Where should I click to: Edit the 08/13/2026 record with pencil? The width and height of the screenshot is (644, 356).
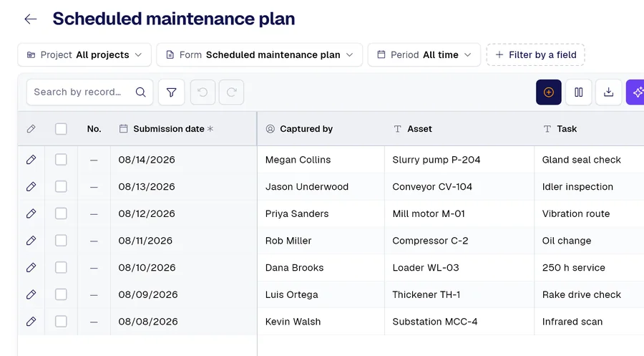(x=31, y=187)
